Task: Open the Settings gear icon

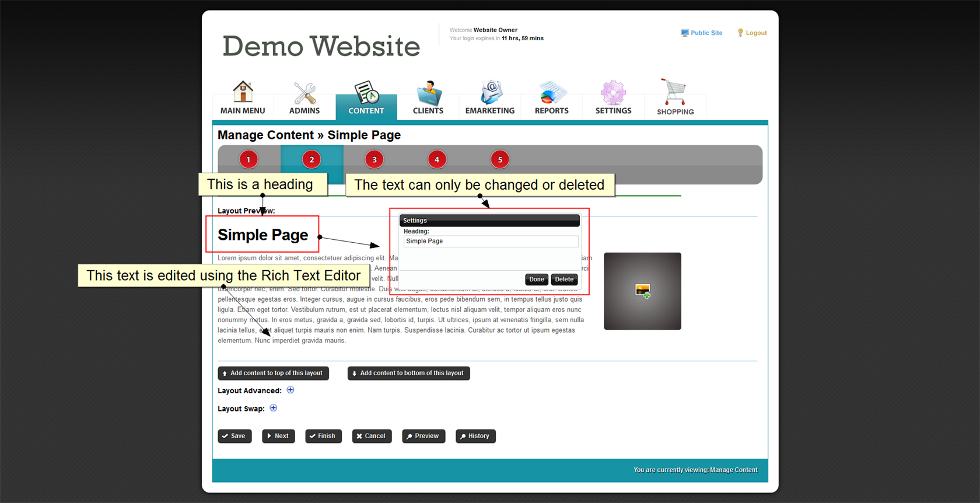Action: (x=613, y=93)
